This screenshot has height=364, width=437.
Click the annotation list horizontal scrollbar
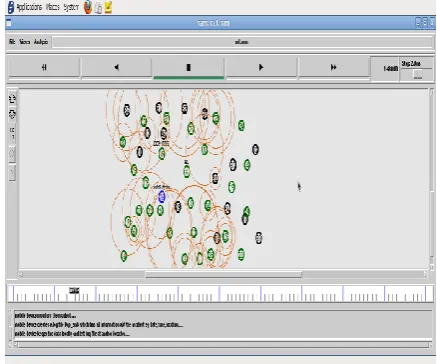click(224, 345)
